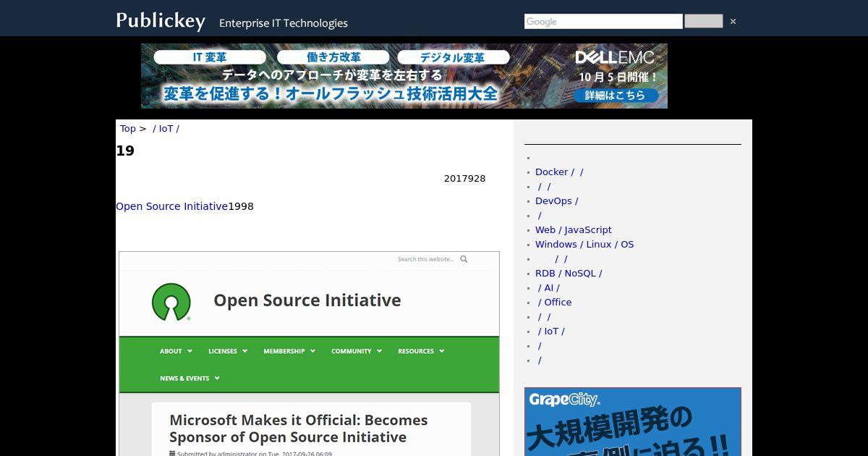The image size is (868, 456).
Task: Open the Office category in sidebar
Action: point(555,302)
